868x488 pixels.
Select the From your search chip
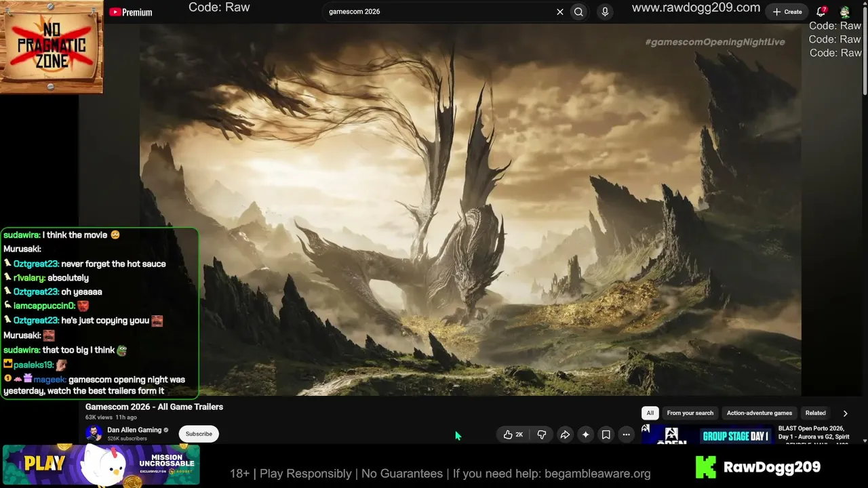690,413
